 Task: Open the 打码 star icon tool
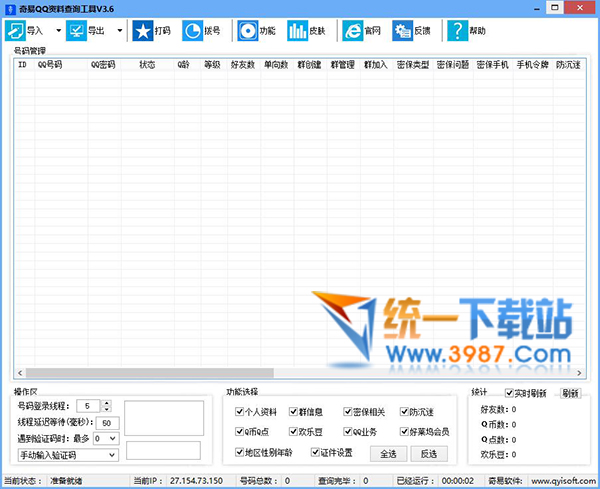pyautogui.click(x=143, y=31)
